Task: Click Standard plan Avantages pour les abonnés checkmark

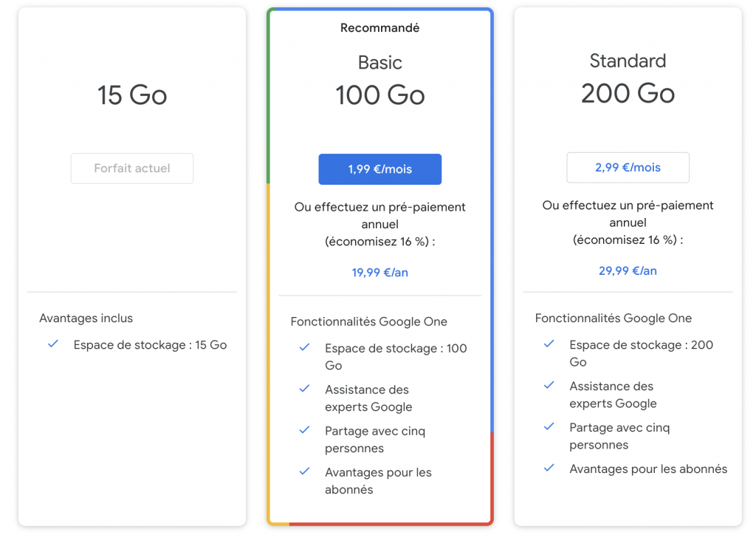Action: [549, 468]
